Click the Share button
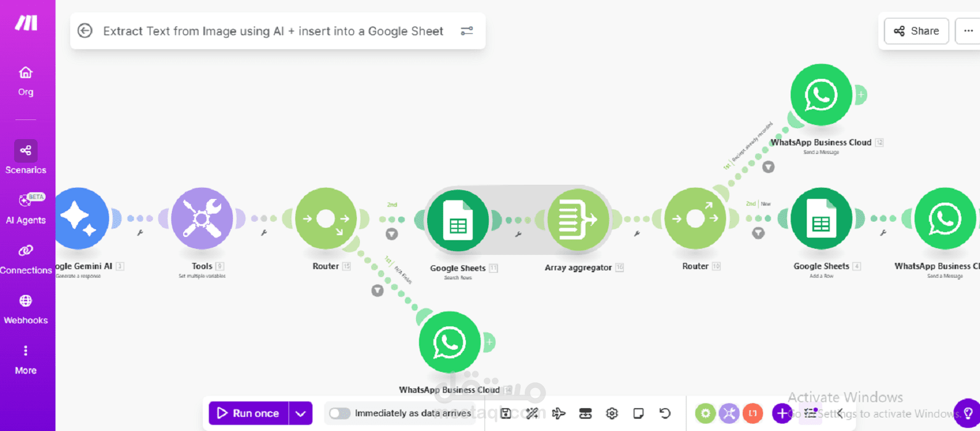 click(917, 31)
